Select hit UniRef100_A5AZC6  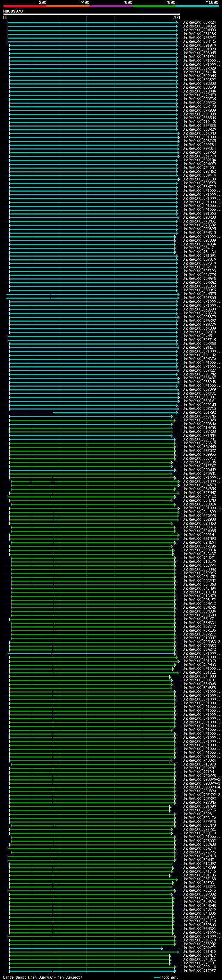point(199,99)
